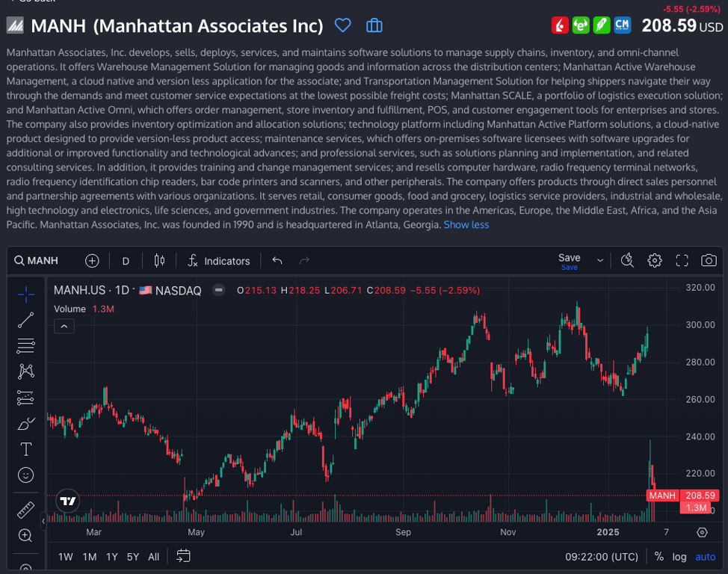Set chart range to 5Y
This screenshot has height=574, width=728.
(133, 557)
